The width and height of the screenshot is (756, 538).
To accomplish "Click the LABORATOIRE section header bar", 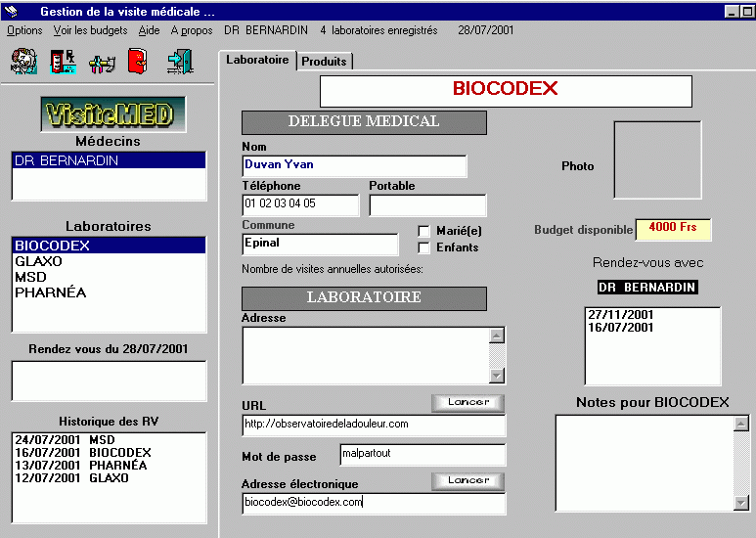I will click(x=364, y=298).
